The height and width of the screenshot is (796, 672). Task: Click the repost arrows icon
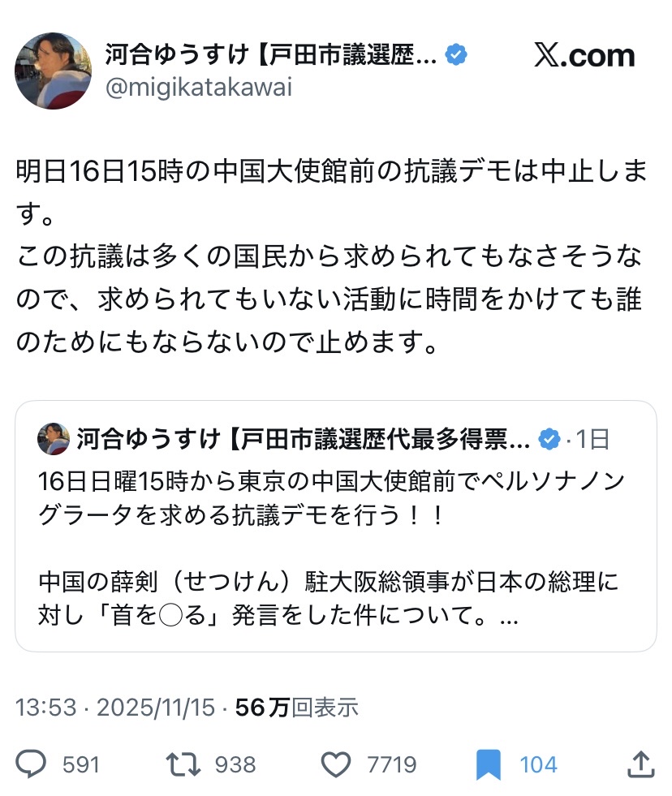pyautogui.click(x=184, y=764)
